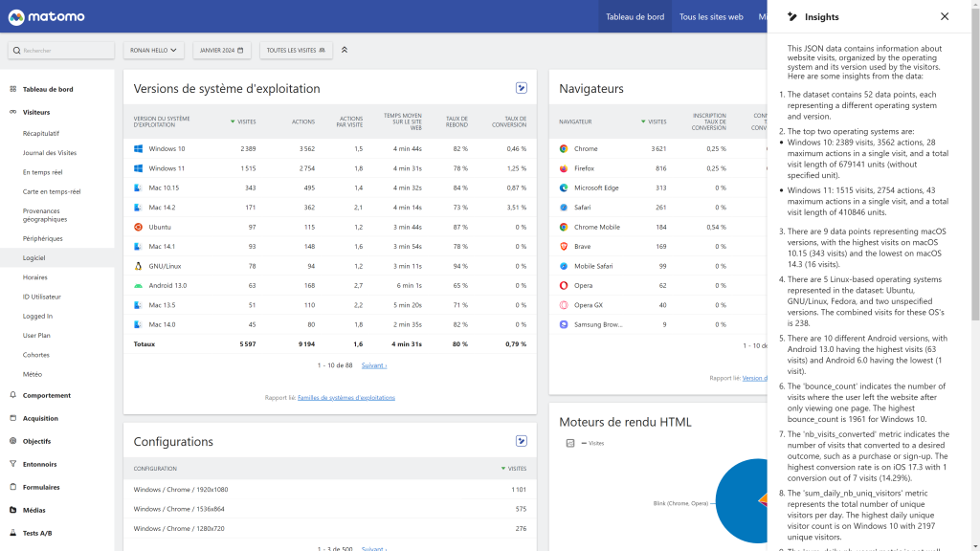980x551 pixels.
Task: Click the Médias folder icon
Action: pos(13,510)
